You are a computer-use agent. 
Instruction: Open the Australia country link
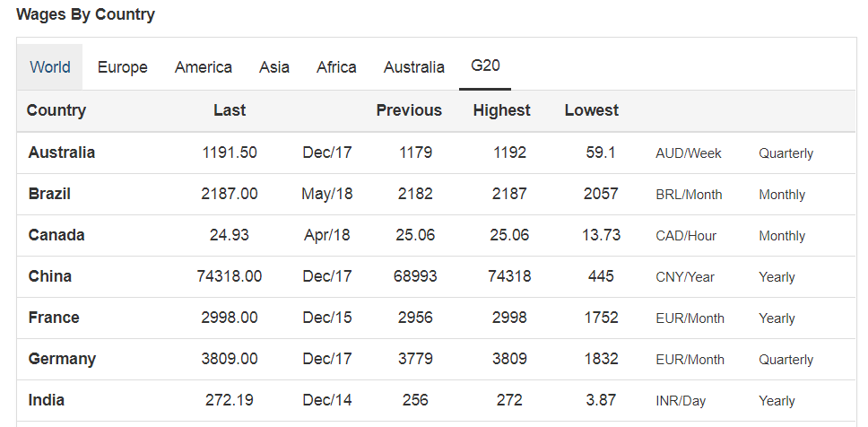point(62,152)
